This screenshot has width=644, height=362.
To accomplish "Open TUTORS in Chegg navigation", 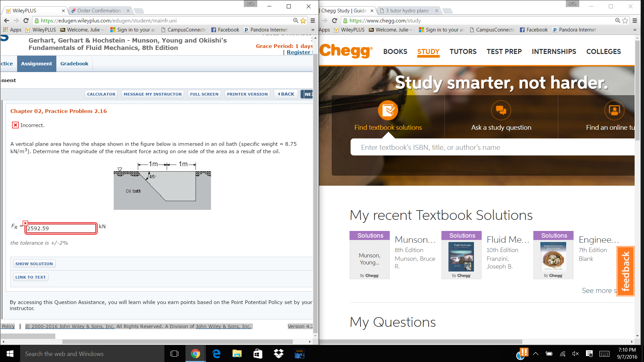I will point(463,52).
